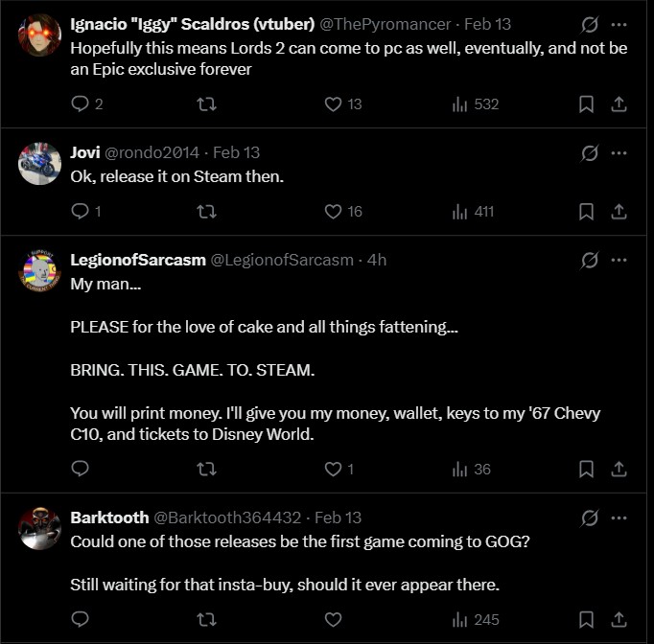The width and height of the screenshot is (654, 644).
Task: Open more options menu on LegionofSarcasm's tweet
Action: point(619,260)
